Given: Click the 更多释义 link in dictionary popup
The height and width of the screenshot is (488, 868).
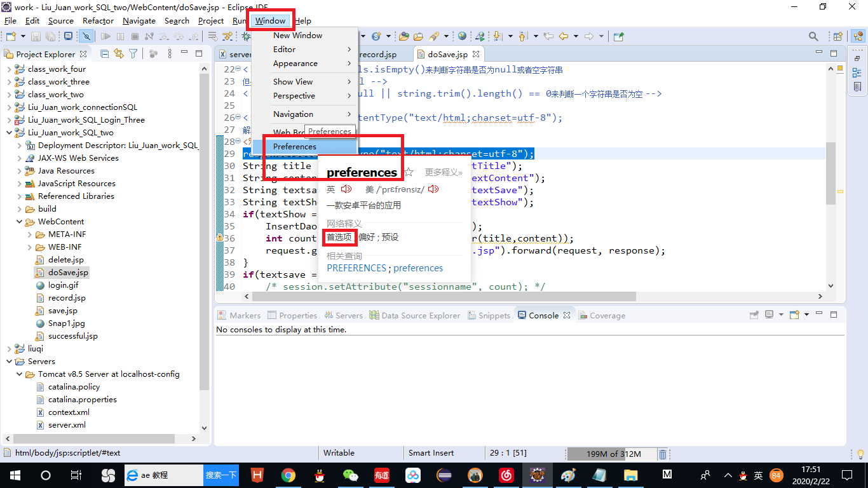Looking at the screenshot, I should (444, 172).
